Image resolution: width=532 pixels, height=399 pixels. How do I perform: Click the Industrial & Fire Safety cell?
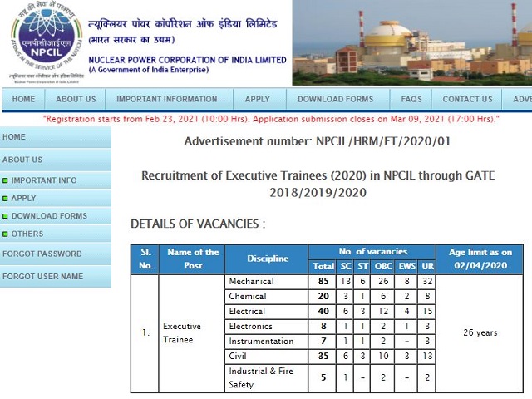[x=266, y=378]
